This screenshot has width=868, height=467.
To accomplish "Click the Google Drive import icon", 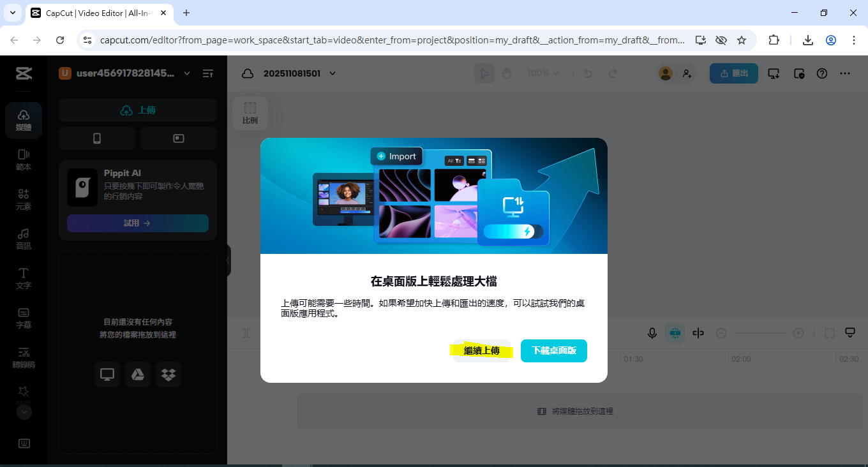I will click(138, 374).
